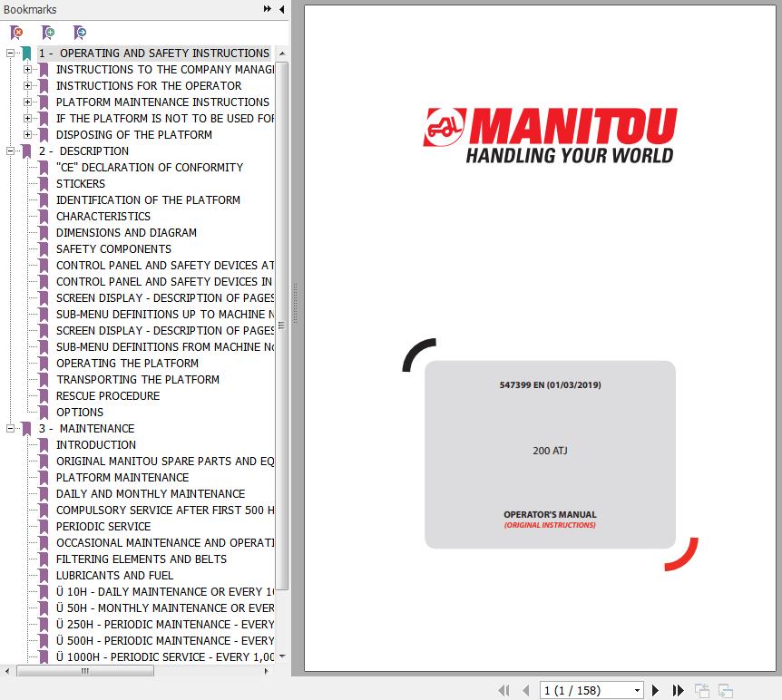Screen dimensions: 782x700
Task: Click the previous view icon in status bar
Action: click(x=701, y=691)
